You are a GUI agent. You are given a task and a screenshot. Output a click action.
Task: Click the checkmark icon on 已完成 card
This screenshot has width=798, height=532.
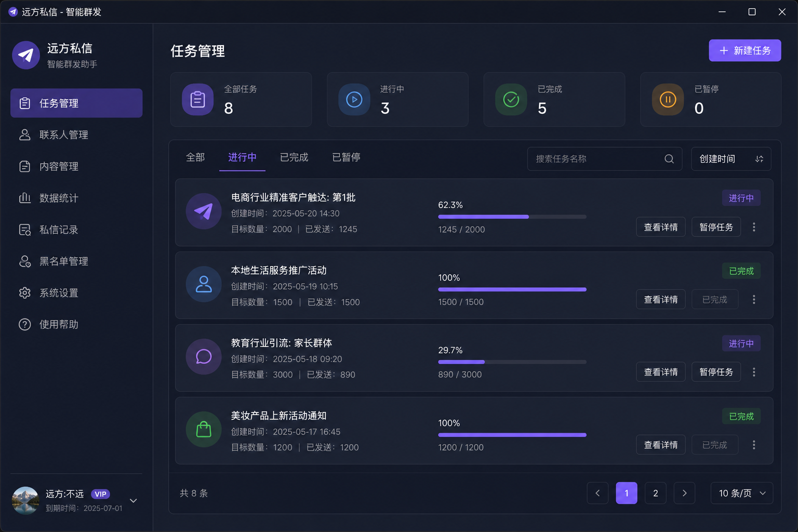[511, 99]
